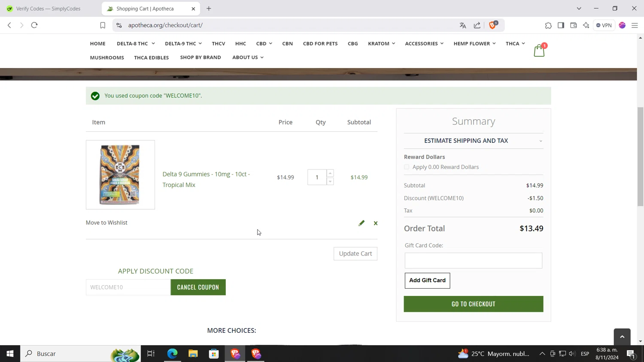The height and width of the screenshot is (362, 644).
Task: Open browser extensions puzzle icon
Action: click(x=548, y=25)
